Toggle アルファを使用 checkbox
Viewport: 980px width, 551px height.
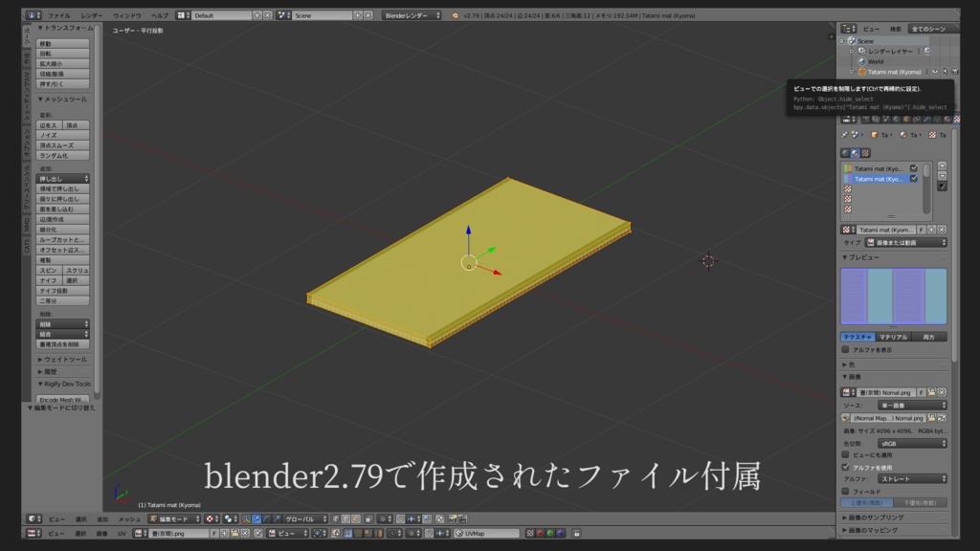pos(846,467)
